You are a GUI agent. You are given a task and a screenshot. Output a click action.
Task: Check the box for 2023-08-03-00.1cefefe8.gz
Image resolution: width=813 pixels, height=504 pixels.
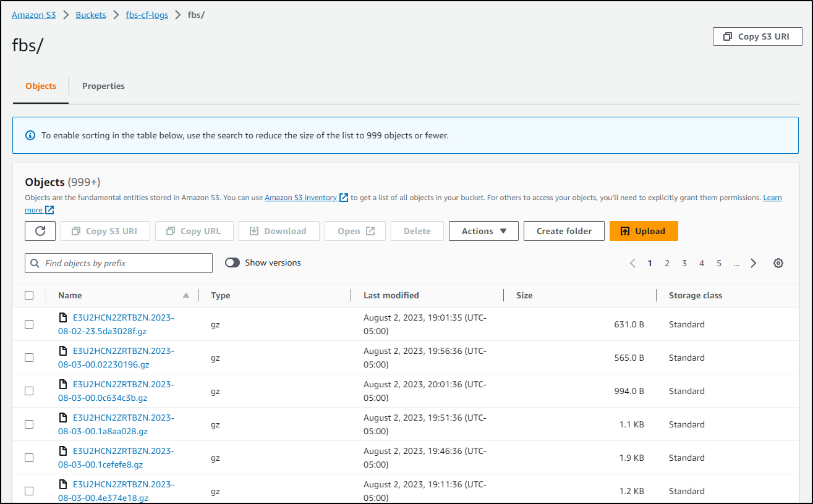click(29, 458)
